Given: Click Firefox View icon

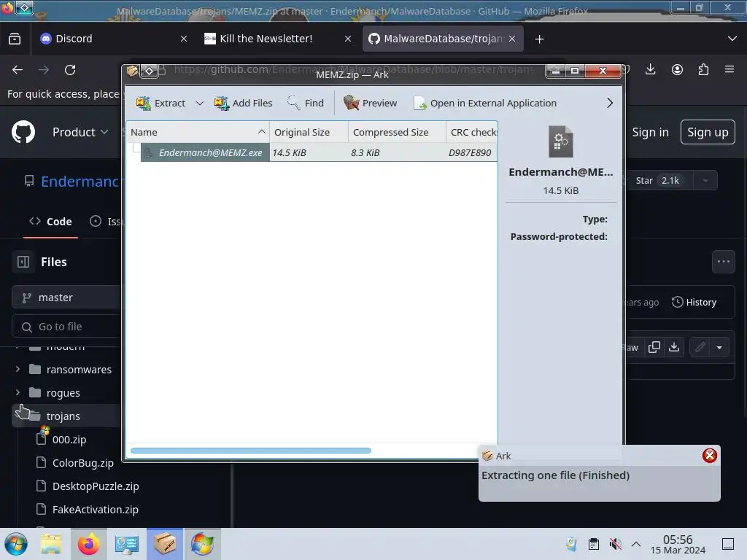Looking at the screenshot, I should coord(15,39).
